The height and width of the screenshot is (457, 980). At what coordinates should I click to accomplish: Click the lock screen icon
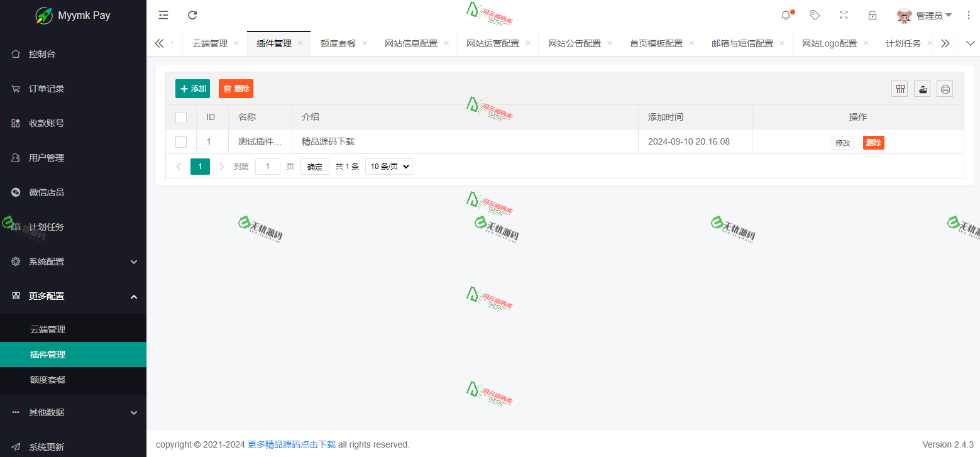[x=873, y=14]
